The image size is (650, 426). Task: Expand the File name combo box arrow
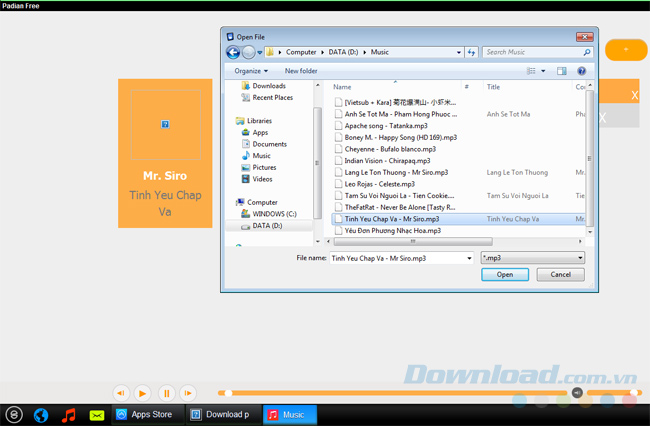(x=469, y=258)
